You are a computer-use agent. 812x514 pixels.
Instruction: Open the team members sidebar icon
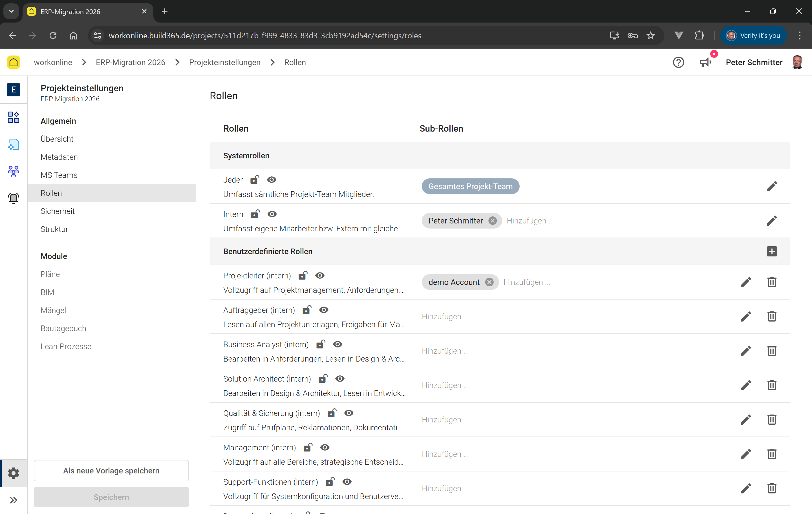[14, 171]
